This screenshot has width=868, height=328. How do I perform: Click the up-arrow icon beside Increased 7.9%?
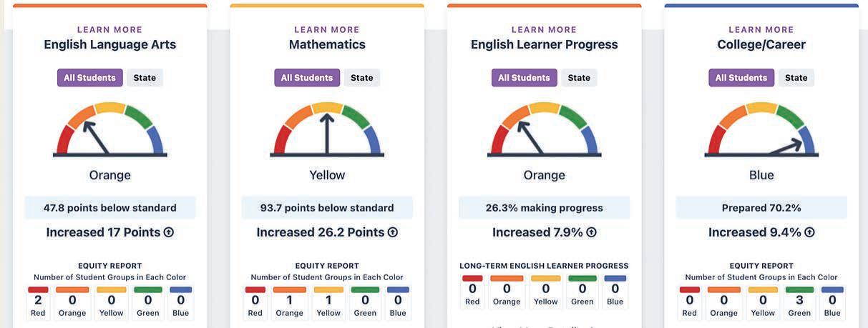tap(591, 232)
